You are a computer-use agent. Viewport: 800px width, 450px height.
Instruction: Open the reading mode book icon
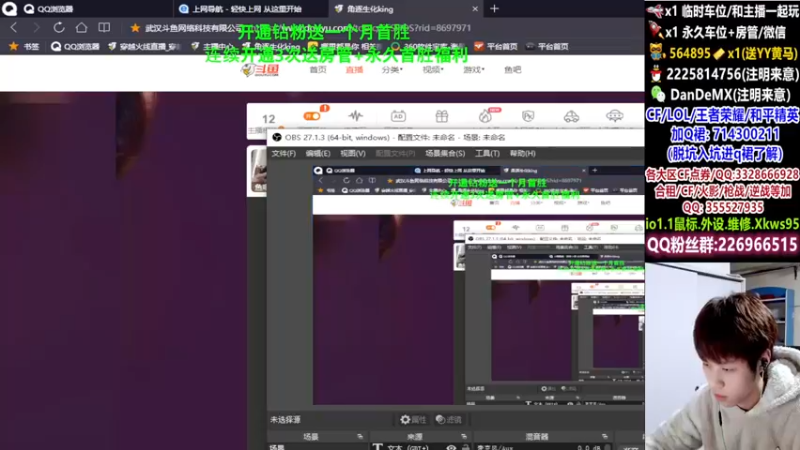click(x=104, y=28)
